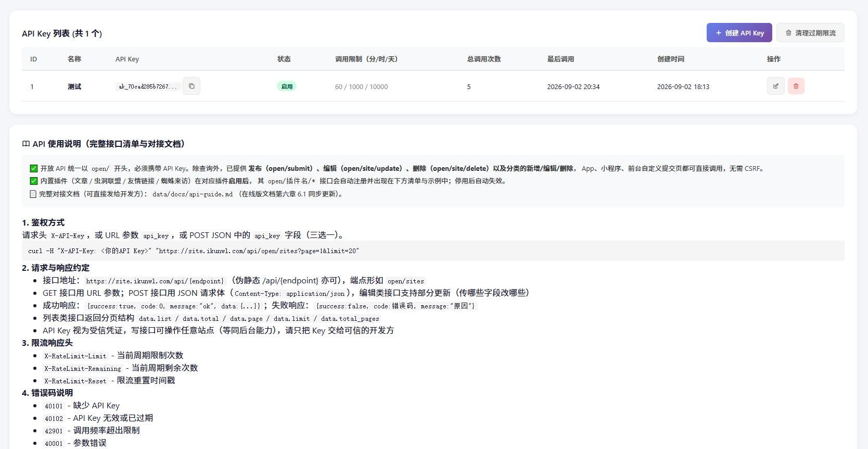Click the last call time 2026-09-02 20:34
This screenshot has width=868, height=449.
coord(573,86)
